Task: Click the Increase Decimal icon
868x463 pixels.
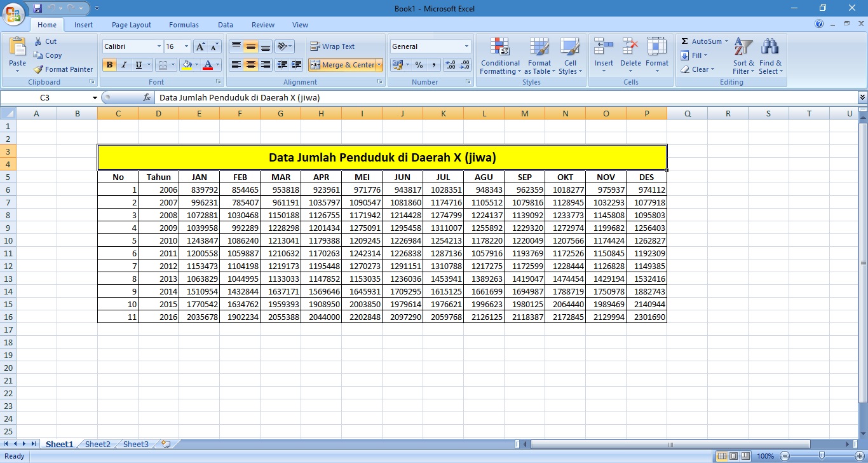Action: point(450,65)
